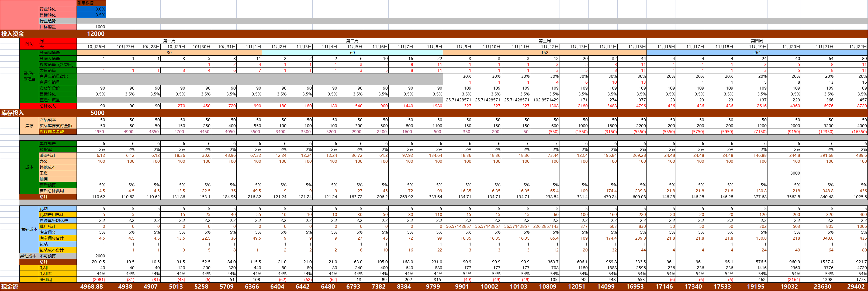Select the 第四周 weekly sales cell 264

(x=757, y=52)
